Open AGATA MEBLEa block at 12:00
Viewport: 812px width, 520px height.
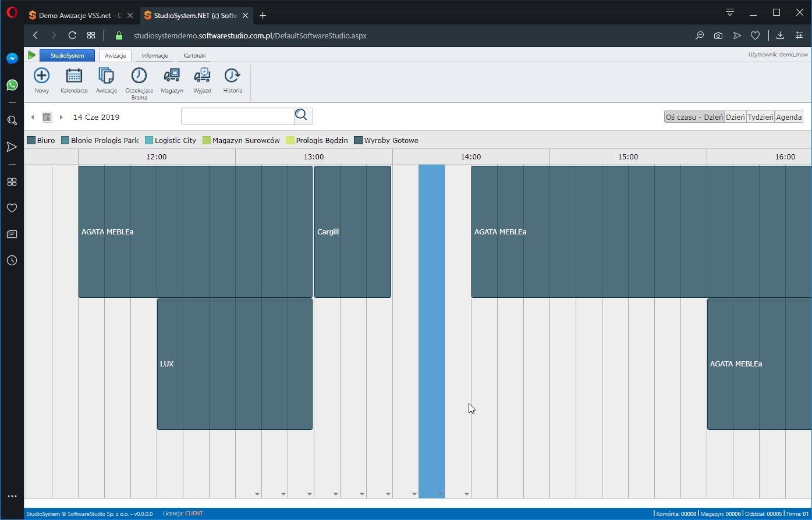(196, 231)
